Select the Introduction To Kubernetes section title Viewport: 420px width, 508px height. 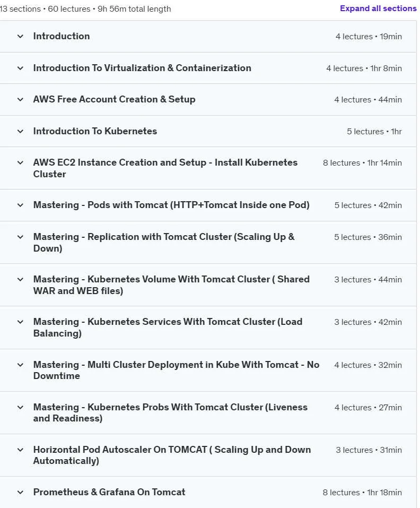95,131
